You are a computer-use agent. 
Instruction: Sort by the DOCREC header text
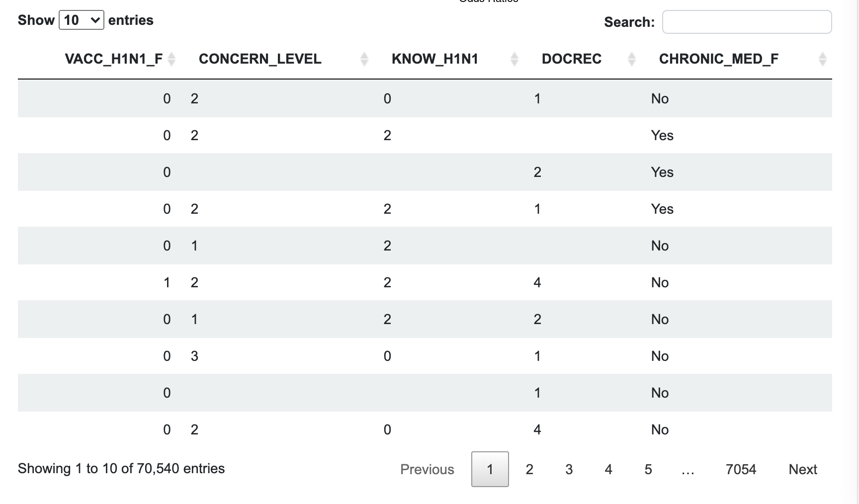pos(572,59)
